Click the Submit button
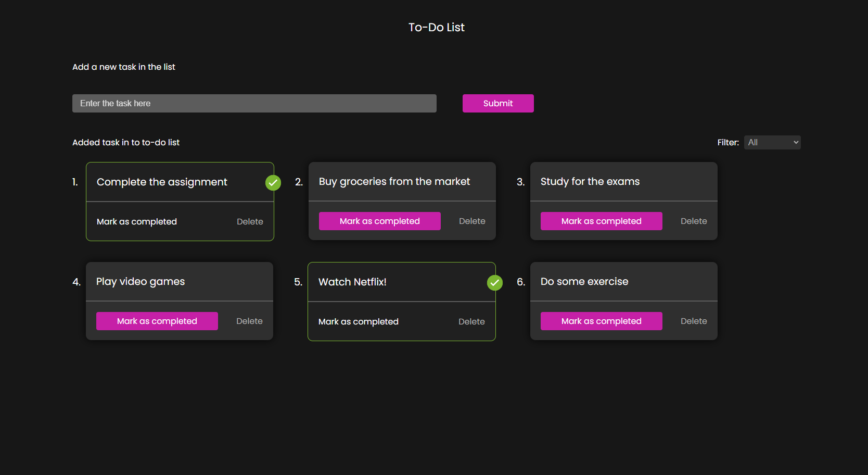Screen dimensions: 868x475 point(498,103)
